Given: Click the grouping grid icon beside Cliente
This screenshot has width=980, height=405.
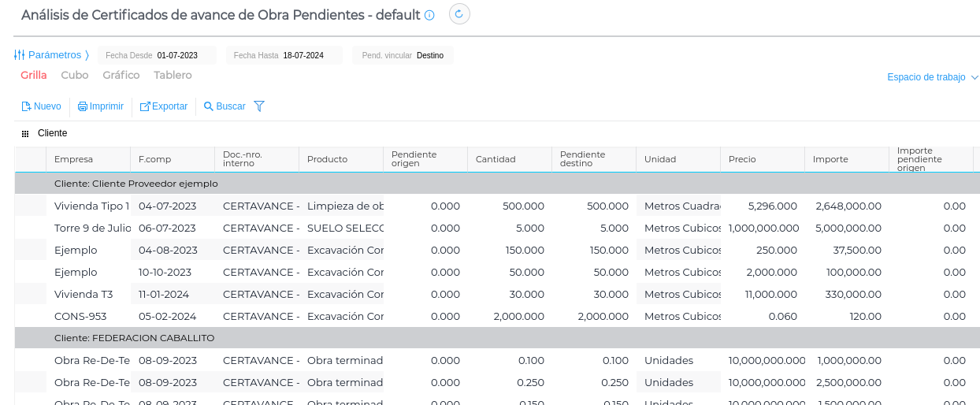Looking at the screenshot, I should pyautogui.click(x=25, y=134).
